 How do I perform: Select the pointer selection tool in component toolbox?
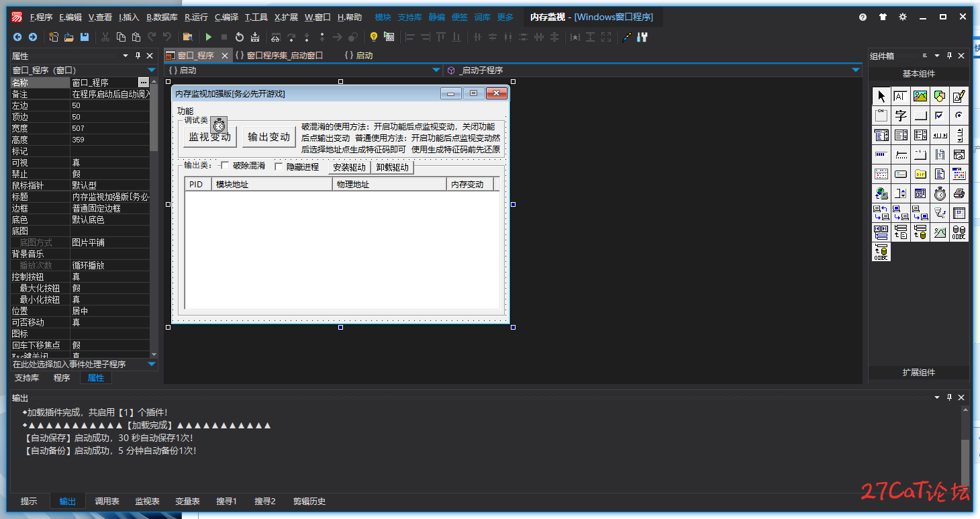click(881, 96)
